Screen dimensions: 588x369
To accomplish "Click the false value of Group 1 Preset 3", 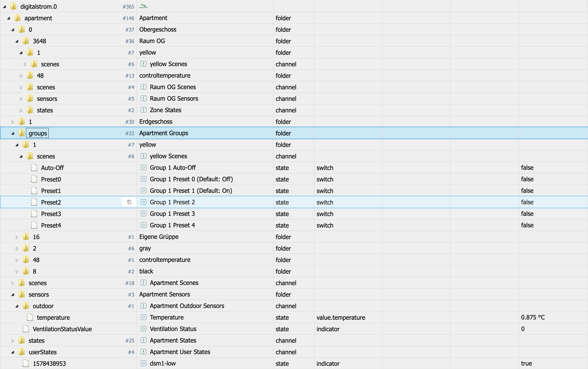I will (527, 214).
